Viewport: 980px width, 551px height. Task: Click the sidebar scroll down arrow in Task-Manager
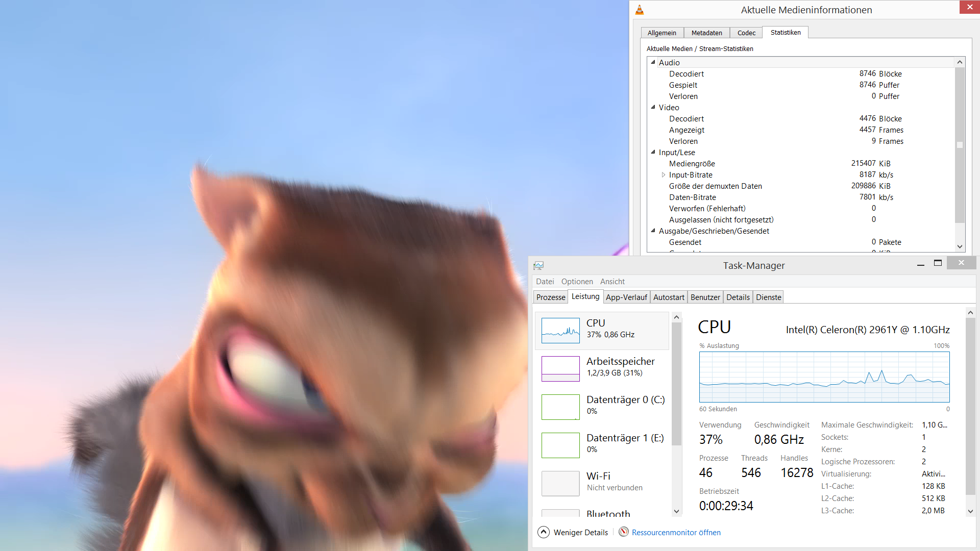coord(677,511)
